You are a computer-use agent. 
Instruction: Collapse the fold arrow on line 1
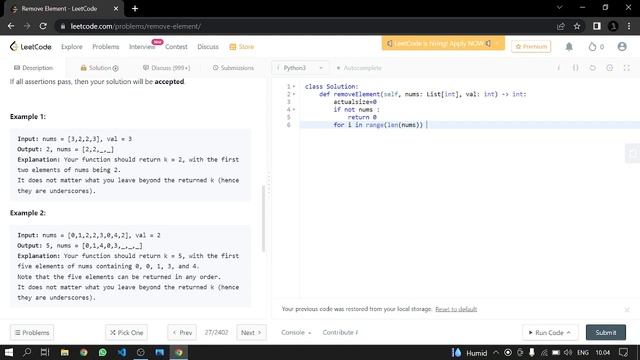294,87
